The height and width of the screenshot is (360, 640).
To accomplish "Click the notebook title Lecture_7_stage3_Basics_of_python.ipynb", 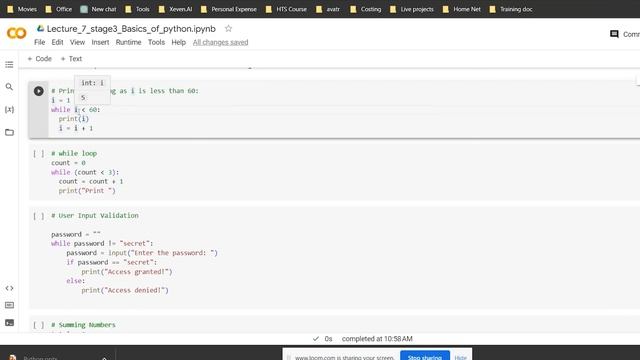I will (131, 29).
